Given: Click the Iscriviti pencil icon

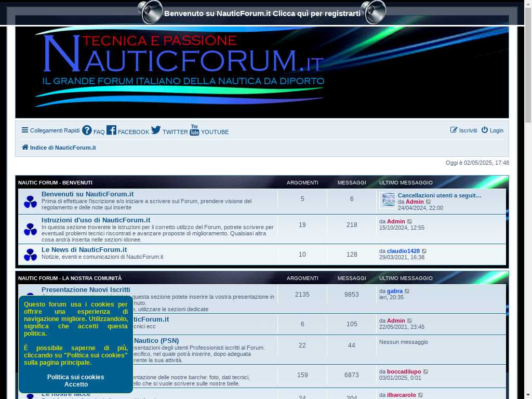Looking at the screenshot, I should pos(454,129).
